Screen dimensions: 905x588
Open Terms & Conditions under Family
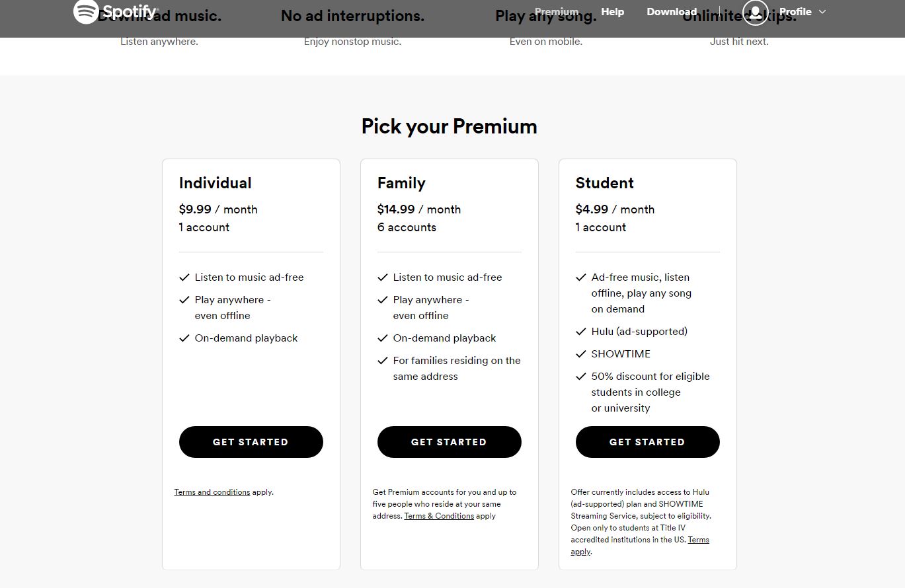pyautogui.click(x=439, y=516)
